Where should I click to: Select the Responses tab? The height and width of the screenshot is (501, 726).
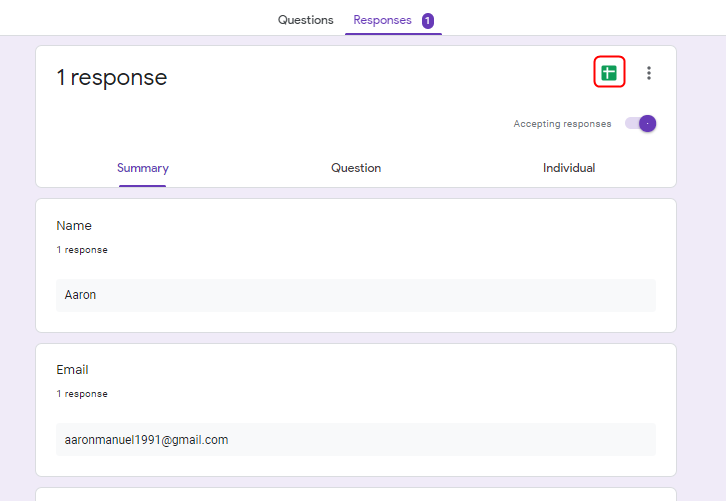click(x=382, y=20)
